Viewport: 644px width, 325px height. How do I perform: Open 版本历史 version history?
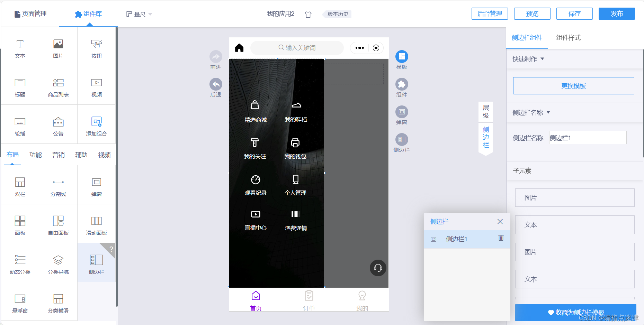point(338,14)
